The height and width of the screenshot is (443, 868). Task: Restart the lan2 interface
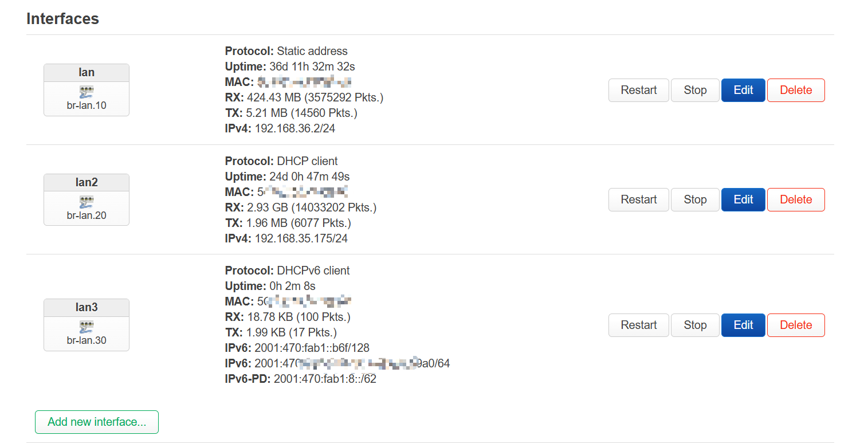638,199
